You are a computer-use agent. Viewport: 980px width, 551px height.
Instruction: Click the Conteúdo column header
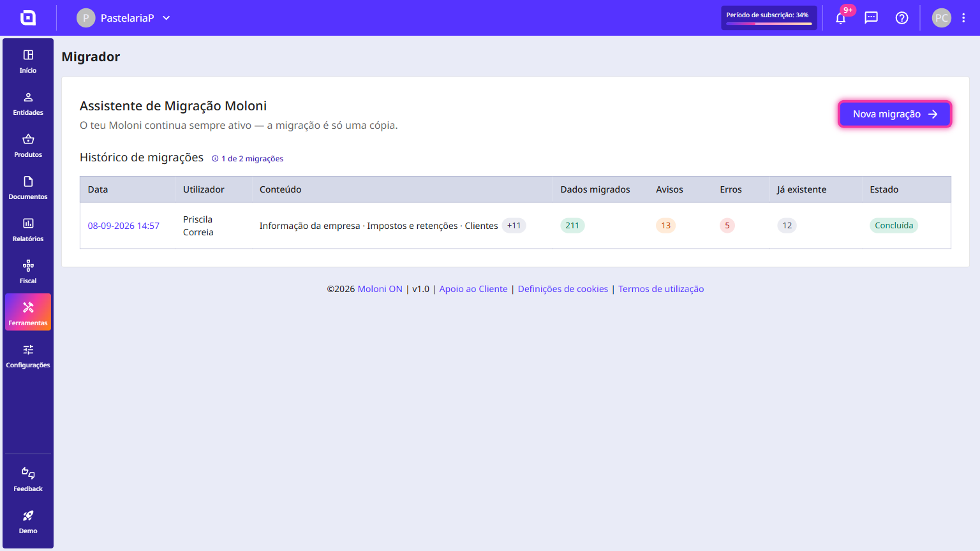pos(402,189)
